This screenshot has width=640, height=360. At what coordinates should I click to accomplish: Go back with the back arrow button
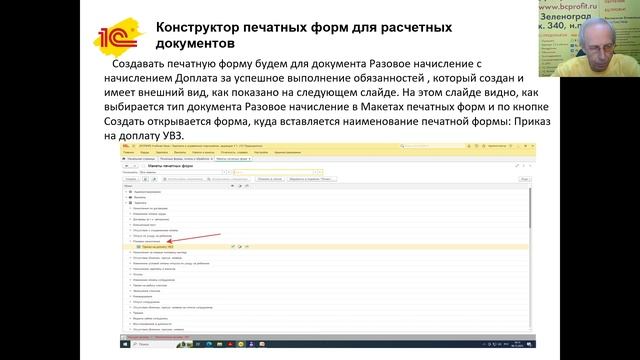coord(127,166)
